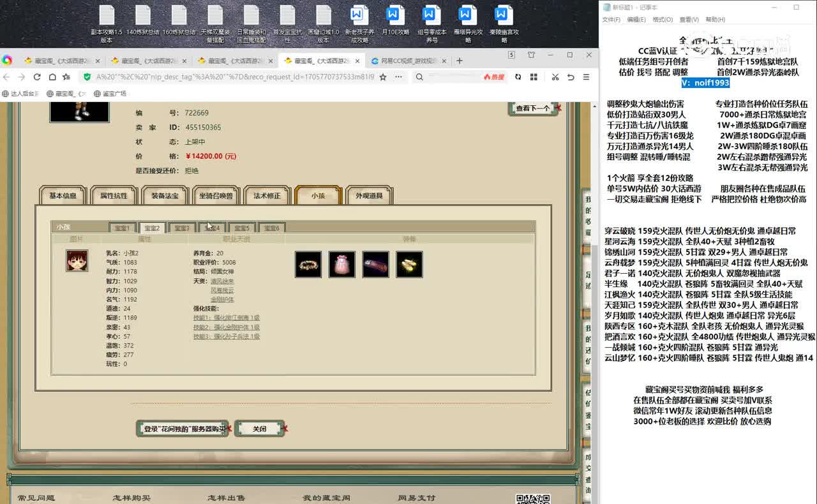817x504 pixels.
Task: Open a new browser tab with plus
Action: [x=459, y=61]
